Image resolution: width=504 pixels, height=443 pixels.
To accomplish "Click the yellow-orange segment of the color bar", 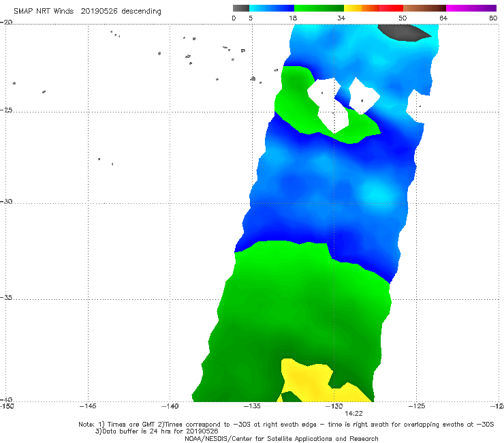I will pos(362,8).
